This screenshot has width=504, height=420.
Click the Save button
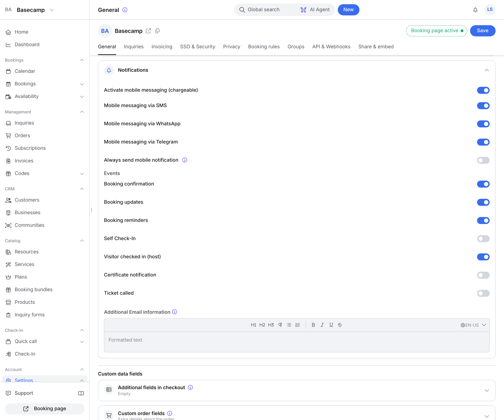(482, 31)
